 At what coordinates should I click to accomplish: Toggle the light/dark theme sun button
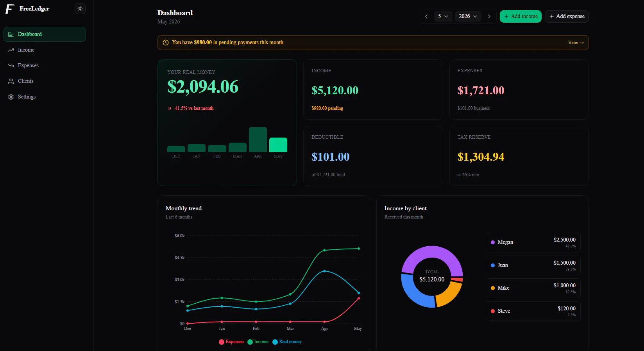[80, 9]
